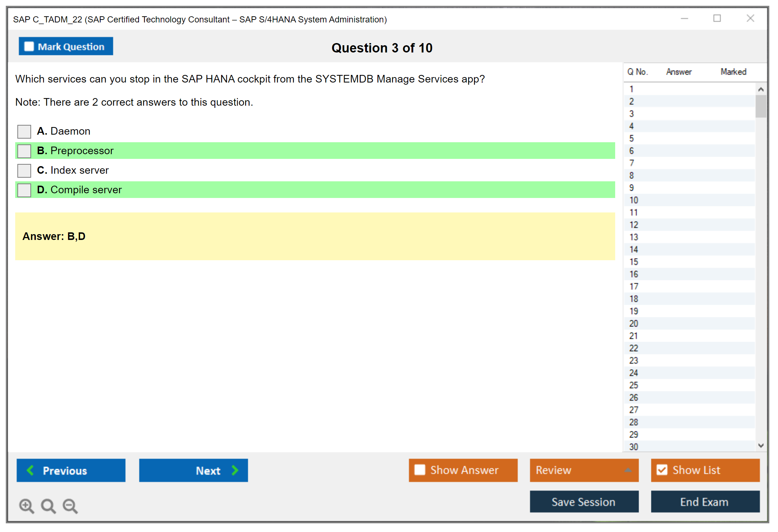Screen dimensions: 778x532
Task: Toggle the Show Answer checkbox
Action: 420,470
